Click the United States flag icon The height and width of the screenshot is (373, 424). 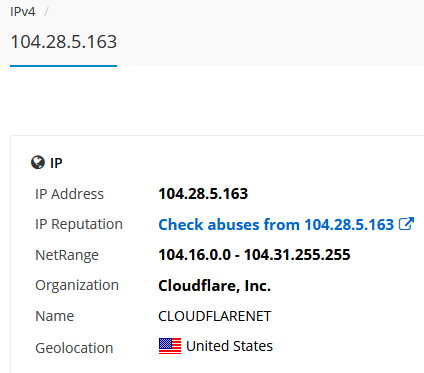click(x=170, y=346)
